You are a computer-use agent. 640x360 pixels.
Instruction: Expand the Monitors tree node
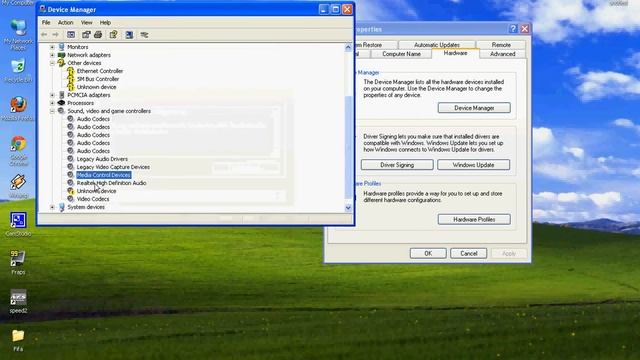pos(52,47)
